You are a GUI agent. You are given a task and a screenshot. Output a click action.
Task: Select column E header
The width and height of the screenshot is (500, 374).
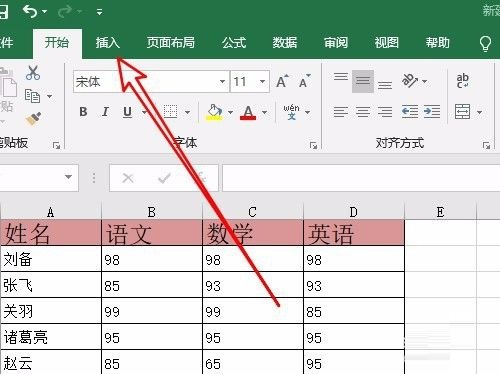pyautogui.click(x=440, y=211)
